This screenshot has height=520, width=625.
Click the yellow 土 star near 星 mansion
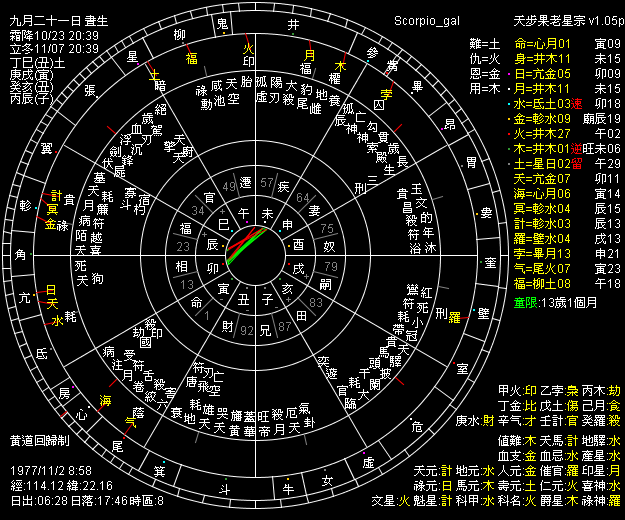coord(153,73)
